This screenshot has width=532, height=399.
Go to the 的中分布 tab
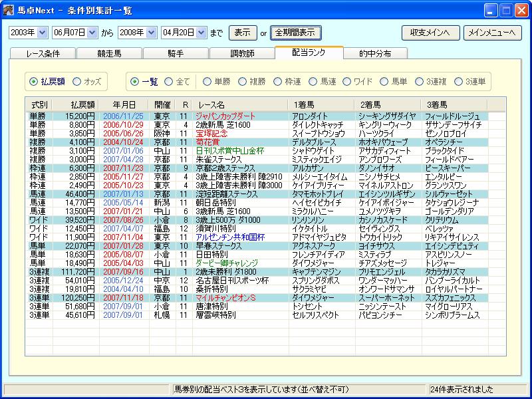coord(375,54)
